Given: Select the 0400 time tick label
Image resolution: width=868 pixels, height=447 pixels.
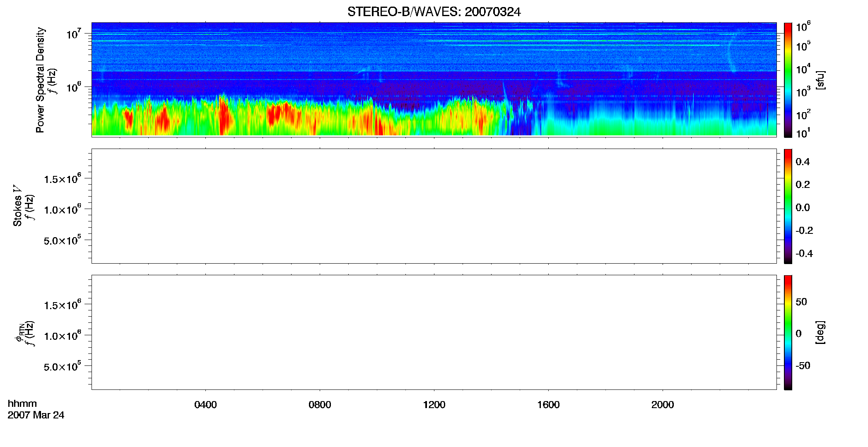Looking at the screenshot, I should [x=205, y=405].
